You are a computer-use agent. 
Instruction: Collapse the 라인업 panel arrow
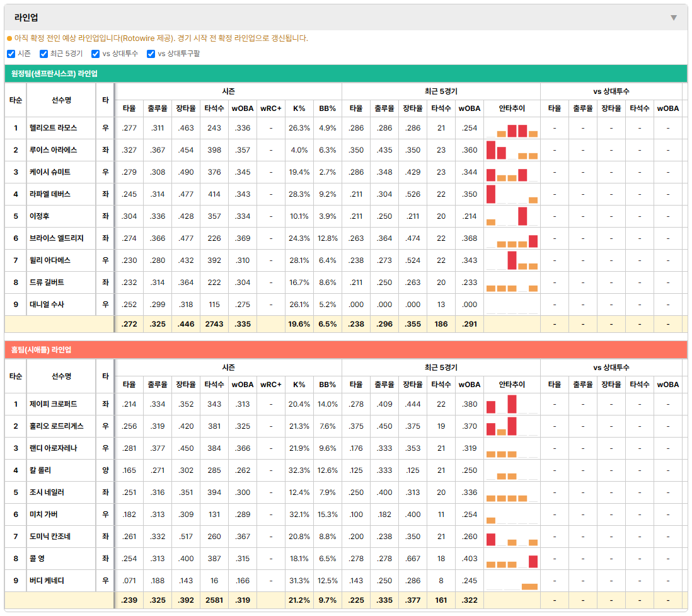674,18
